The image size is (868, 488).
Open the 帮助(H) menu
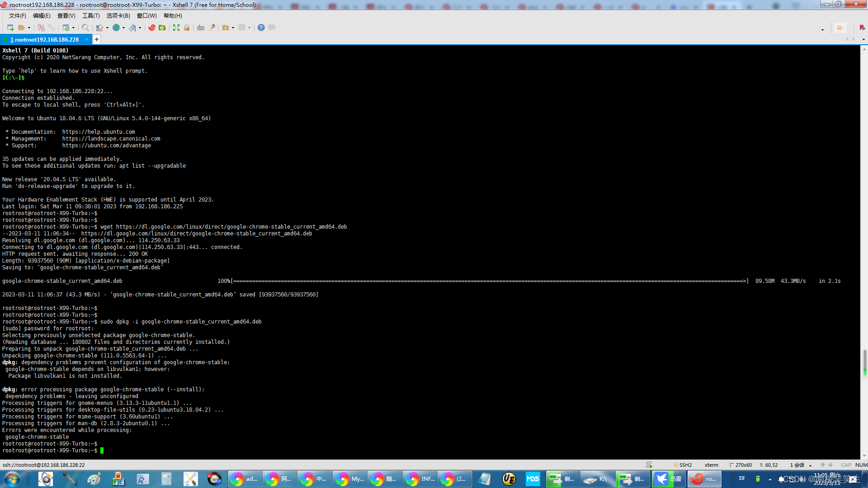pos(173,16)
